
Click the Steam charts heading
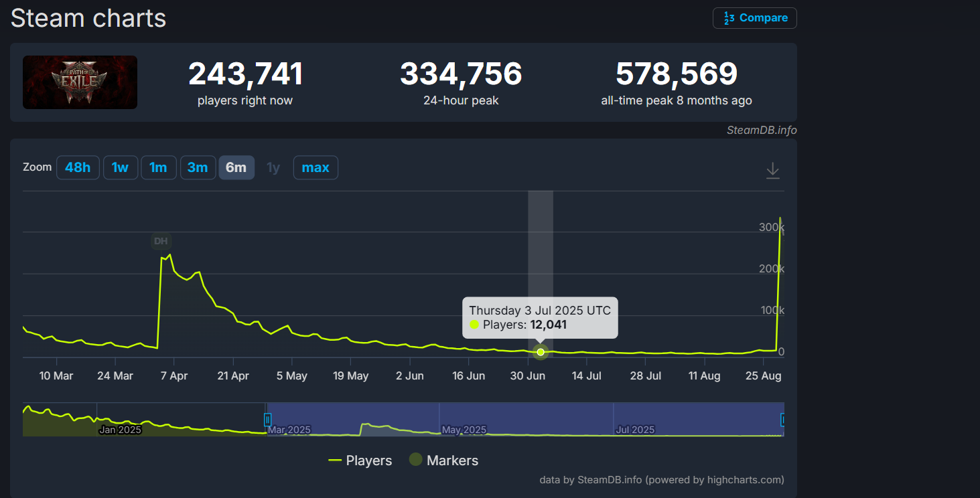coord(88,18)
